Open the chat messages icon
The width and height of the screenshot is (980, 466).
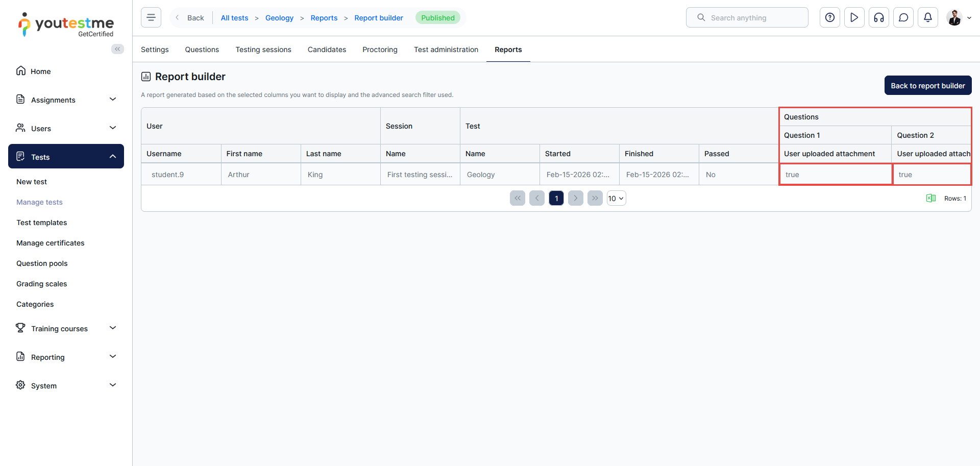[x=903, y=17]
